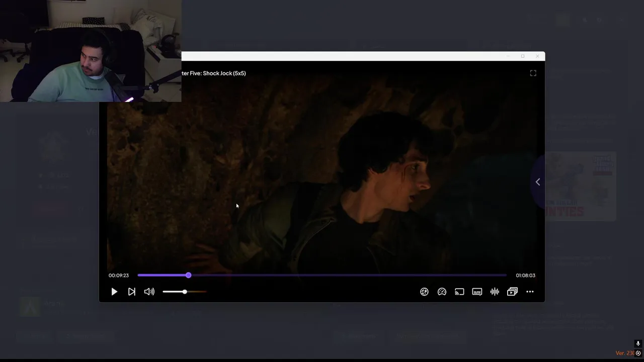Image resolution: width=644 pixels, height=362 pixels.
Task: Click the microphone icon in bottom corner
Action: click(x=638, y=344)
